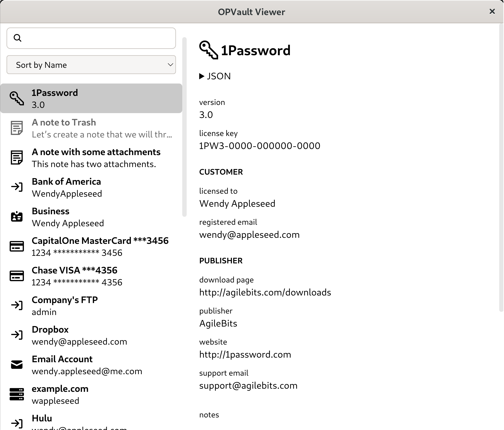The image size is (504, 430).
Task: Click the 1Password heading in detail pane
Action: [256, 51]
